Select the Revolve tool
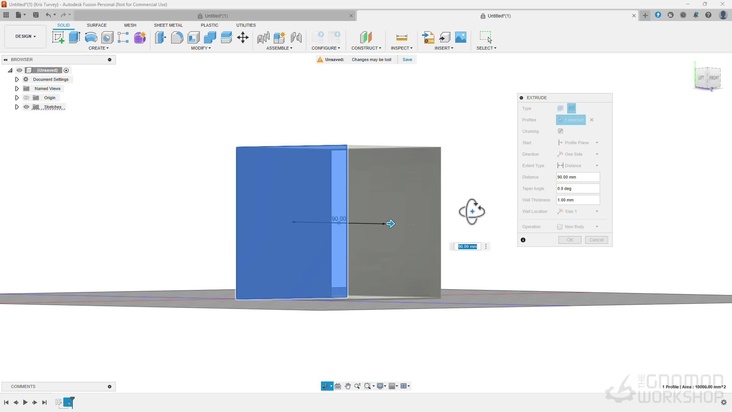Screen dimensions: 732x412 coord(91,37)
